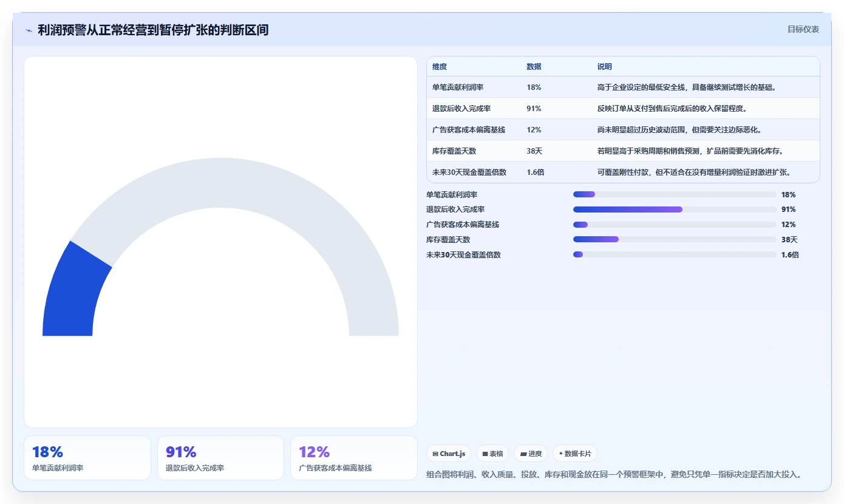Image resolution: width=844 pixels, height=504 pixels.
Task: Click the 38天 value in the table
Action: [534, 151]
